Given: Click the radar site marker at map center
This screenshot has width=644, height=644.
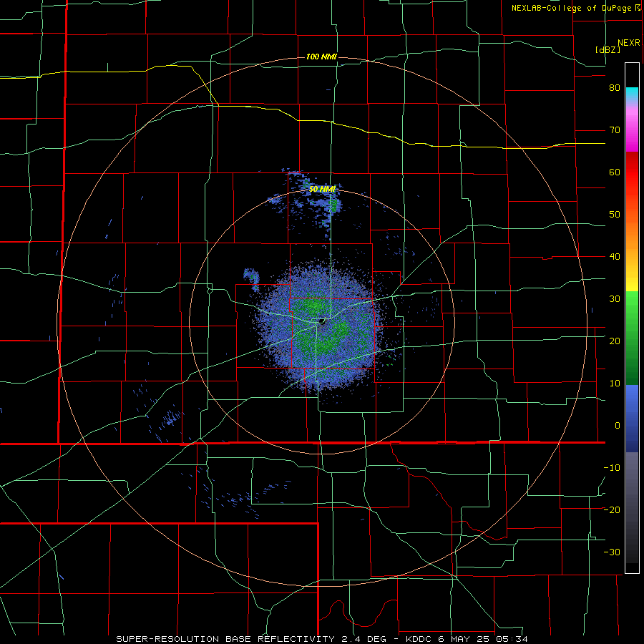Looking at the screenshot, I should click(321, 321).
